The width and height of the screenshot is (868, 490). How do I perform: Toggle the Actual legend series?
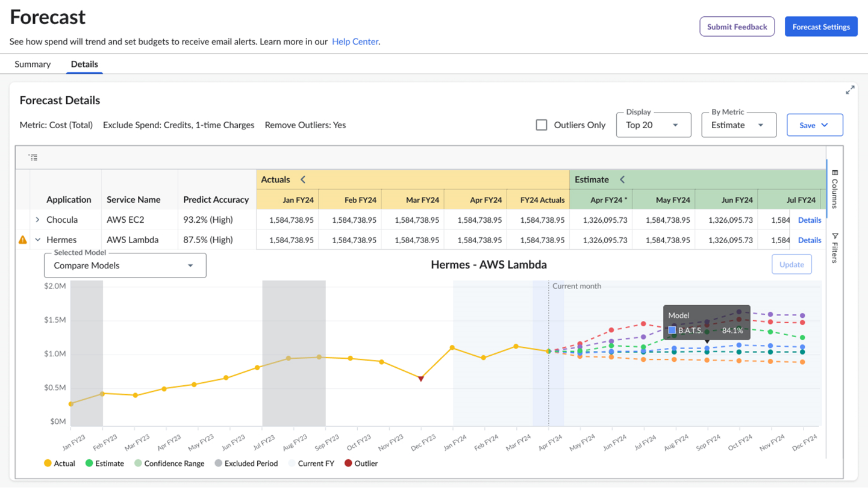tap(60, 464)
